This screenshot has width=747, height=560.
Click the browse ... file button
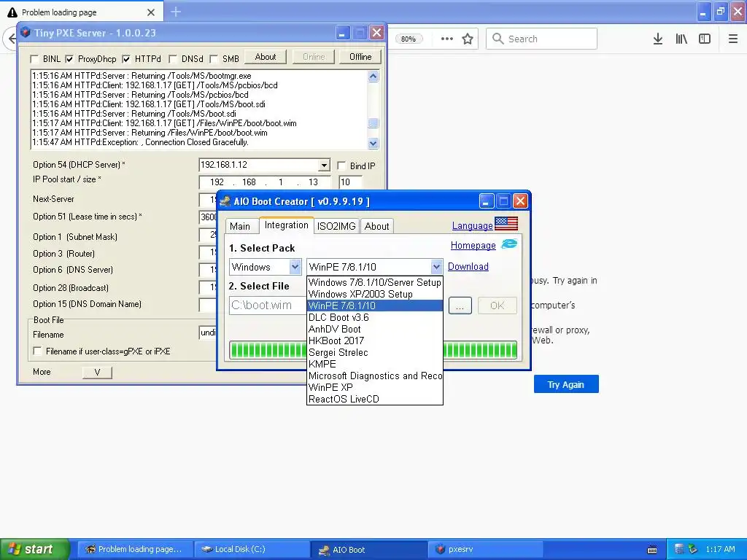(460, 306)
